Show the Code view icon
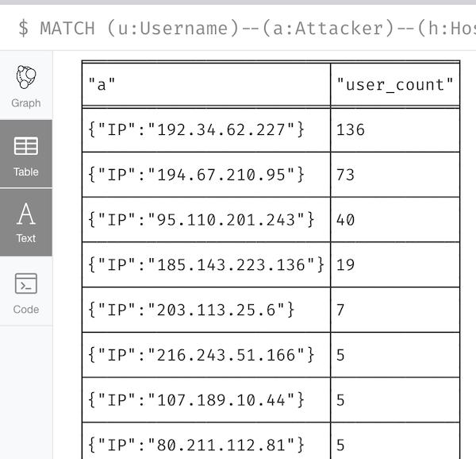 coord(26,283)
